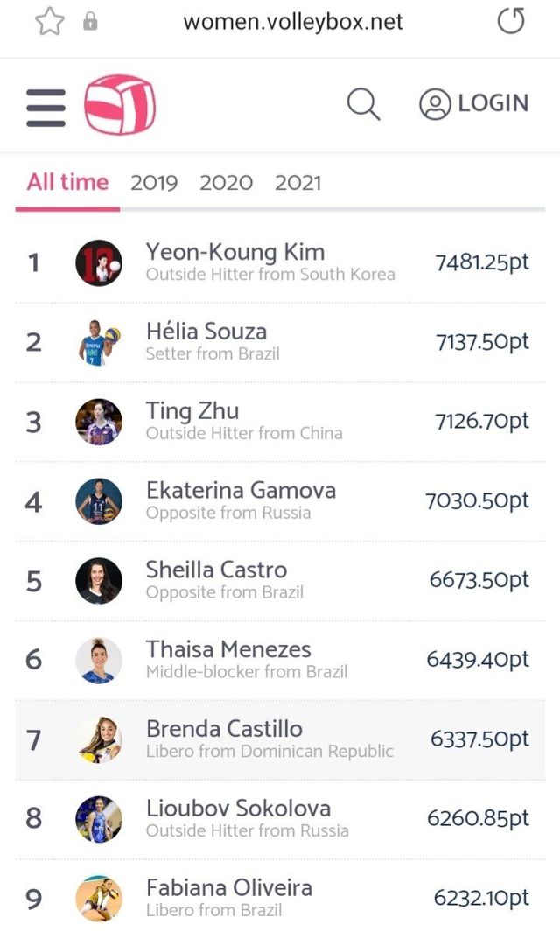Screen dimensions: 560x938
Task: Tap the lock security icon
Action: (90, 22)
